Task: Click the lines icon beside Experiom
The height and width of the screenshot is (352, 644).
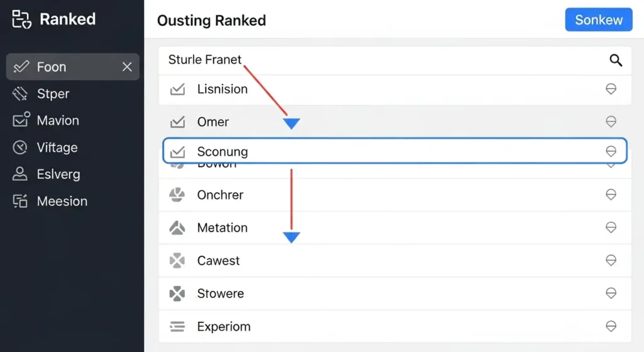Action: (178, 326)
